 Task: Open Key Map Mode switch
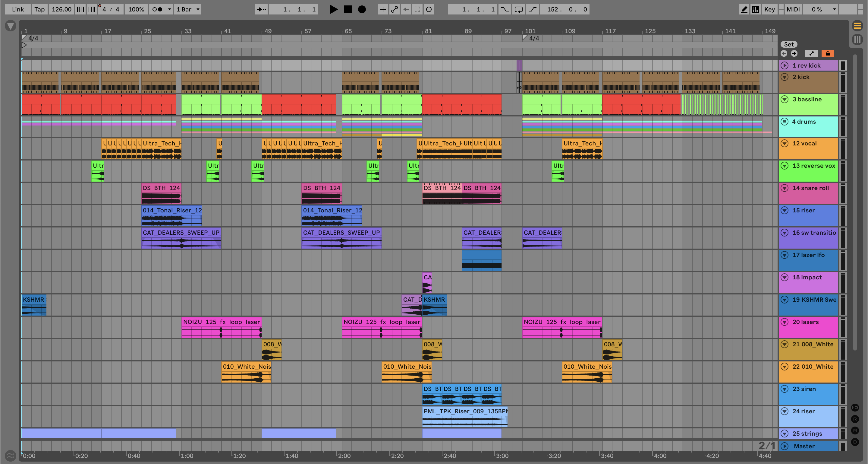coord(769,9)
